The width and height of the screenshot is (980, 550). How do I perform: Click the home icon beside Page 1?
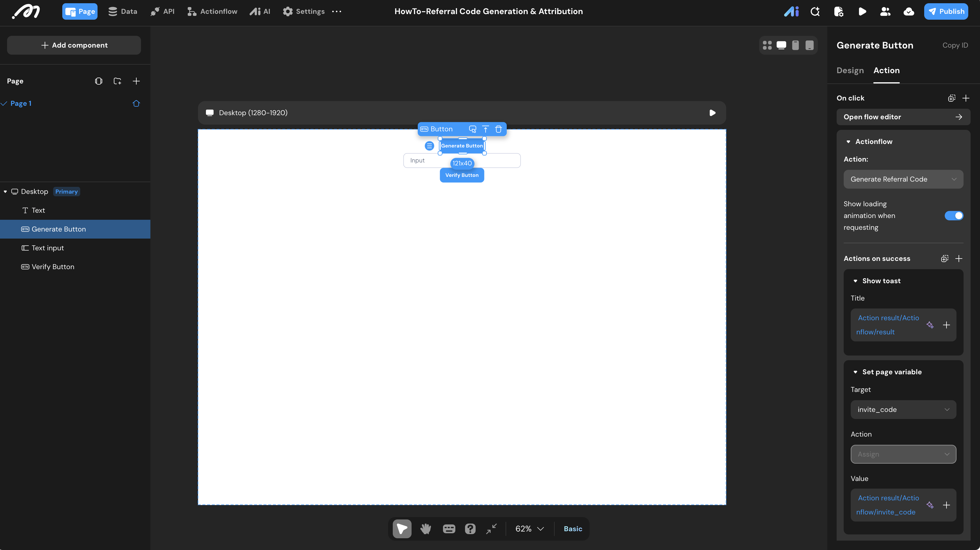(136, 103)
